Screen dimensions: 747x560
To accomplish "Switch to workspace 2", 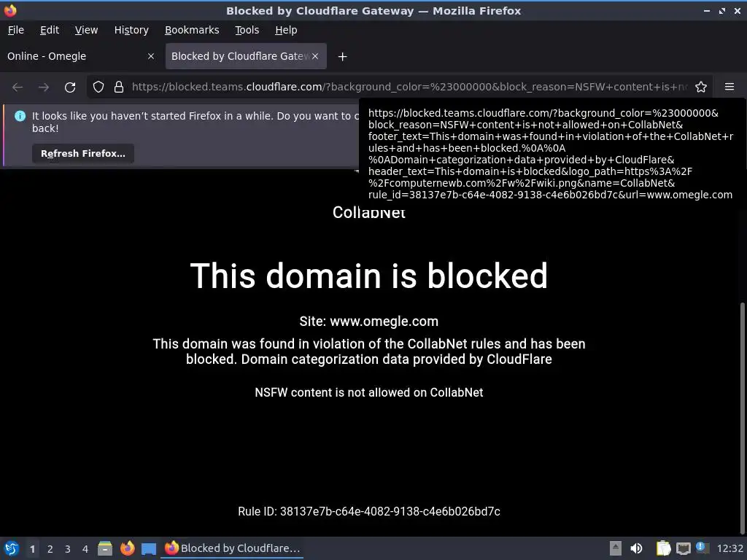I will point(50,549).
